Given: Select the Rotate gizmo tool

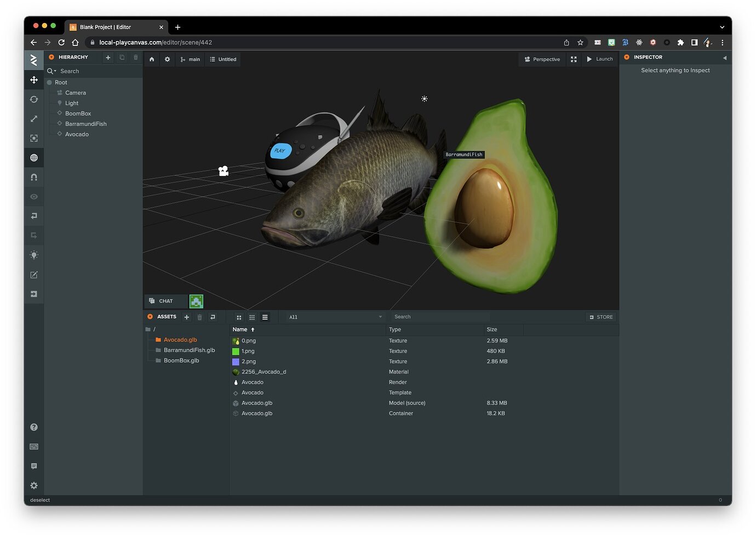Looking at the screenshot, I should [34, 99].
